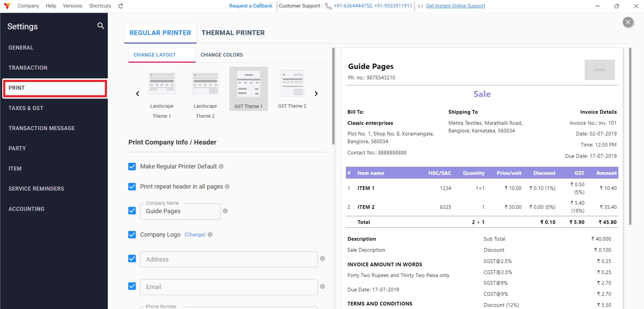Image resolution: width=644 pixels, height=309 pixels.
Task: Click info icon next to Company Name field
Action: point(225,211)
